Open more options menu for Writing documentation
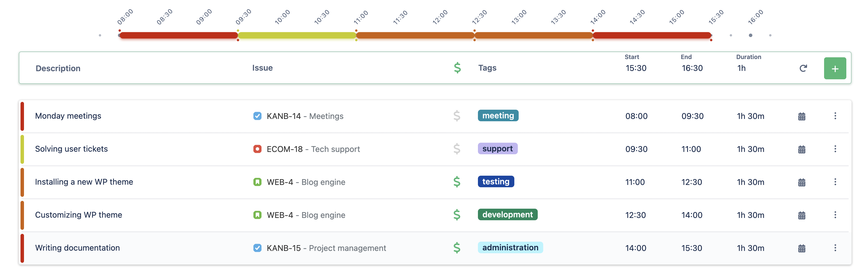868x279 pixels. point(835,248)
